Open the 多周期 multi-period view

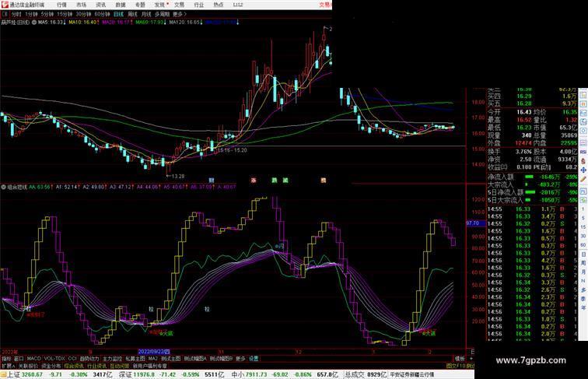[x=162, y=14]
